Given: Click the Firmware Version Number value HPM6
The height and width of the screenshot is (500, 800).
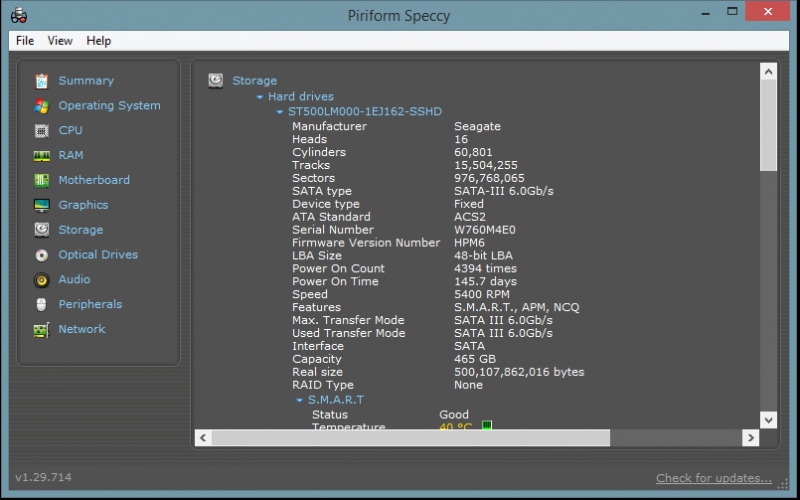Looking at the screenshot, I should coord(469,243).
